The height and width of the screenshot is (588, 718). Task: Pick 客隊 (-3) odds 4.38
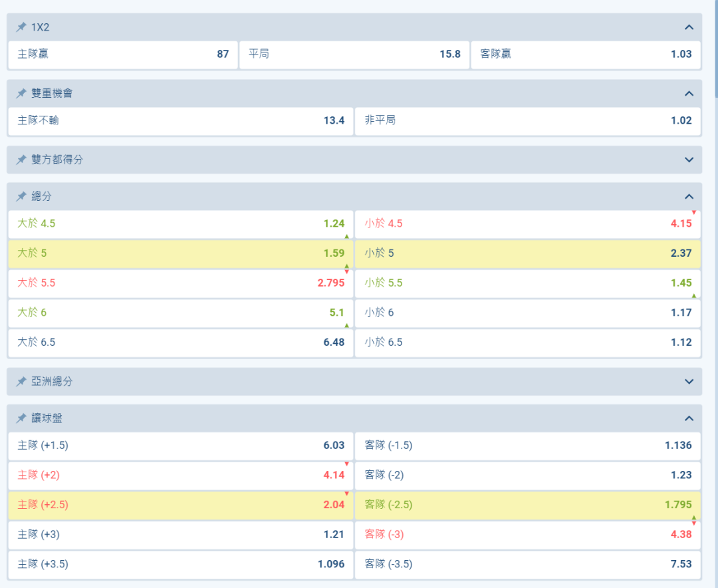click(x=527, y=534)
